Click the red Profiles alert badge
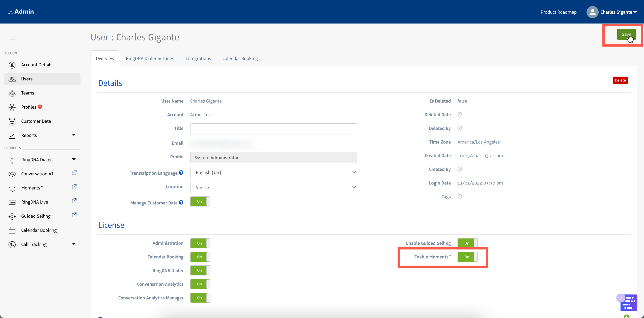Image resolution: width=644 pixels, height=318 pixels. coord(40,107)
